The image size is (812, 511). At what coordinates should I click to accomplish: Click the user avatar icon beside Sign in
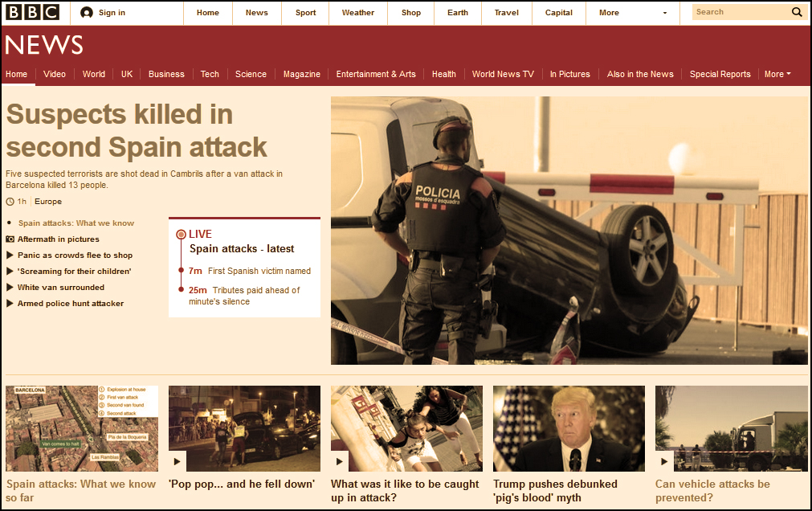87,13
